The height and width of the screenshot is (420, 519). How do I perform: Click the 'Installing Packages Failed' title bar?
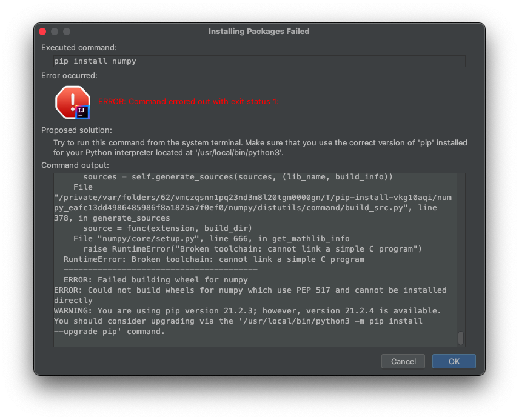(x=259, y=32)
